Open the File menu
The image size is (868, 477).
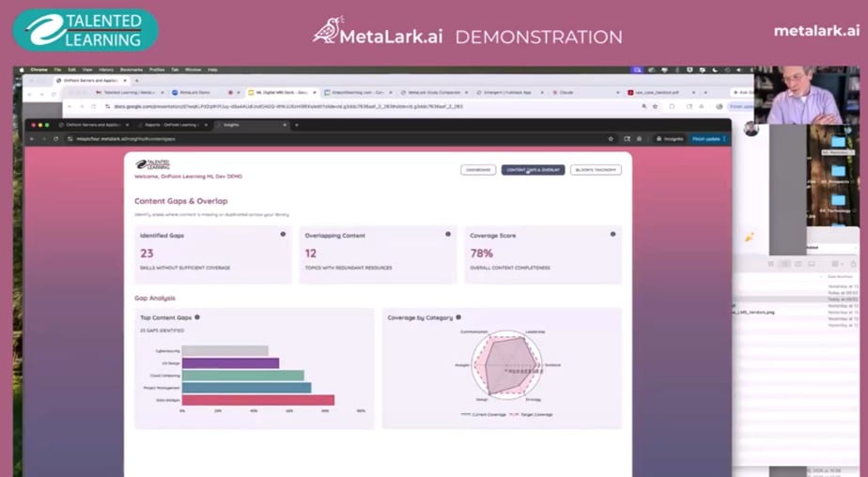coord(57,69)
